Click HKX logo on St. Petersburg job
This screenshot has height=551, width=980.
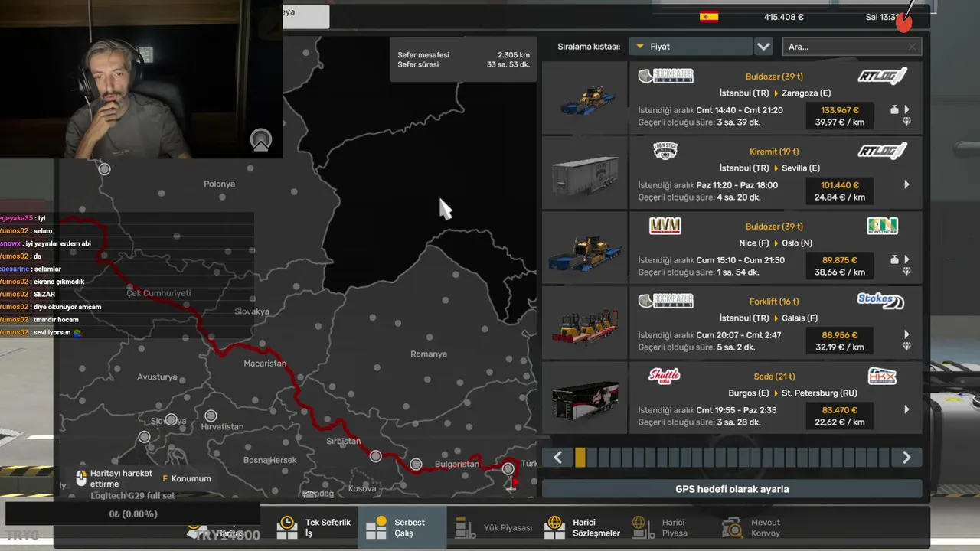pyautogui.click(x=882, y=376)
